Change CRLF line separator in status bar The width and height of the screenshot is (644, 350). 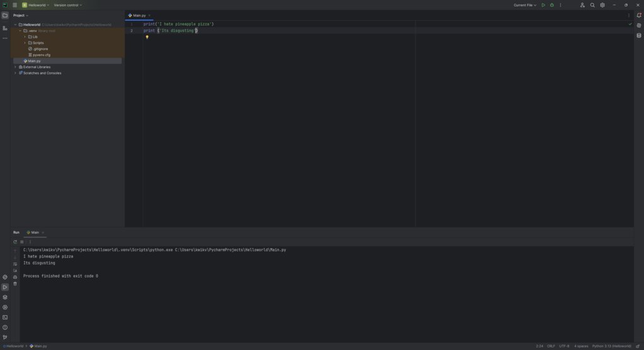click(551, 346)
